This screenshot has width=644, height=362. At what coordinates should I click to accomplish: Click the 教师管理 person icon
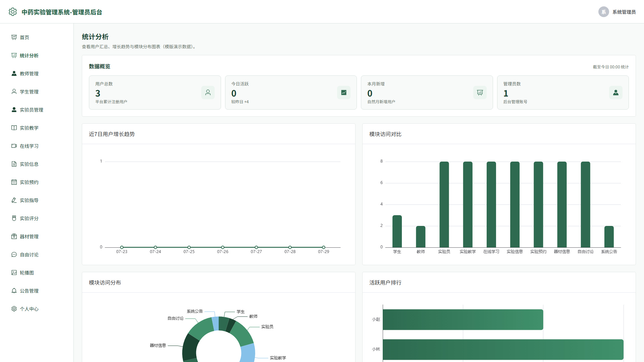(14, 73)
